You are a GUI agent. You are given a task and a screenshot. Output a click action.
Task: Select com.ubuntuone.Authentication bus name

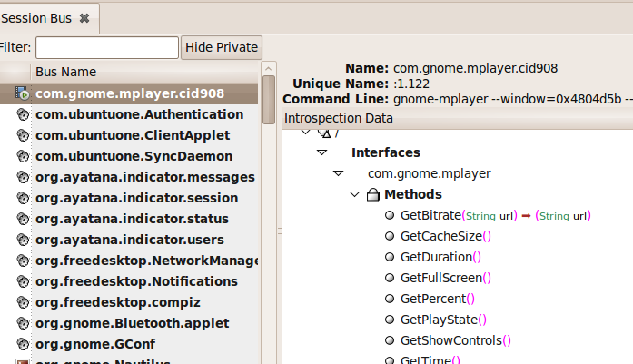pos(139,114)
